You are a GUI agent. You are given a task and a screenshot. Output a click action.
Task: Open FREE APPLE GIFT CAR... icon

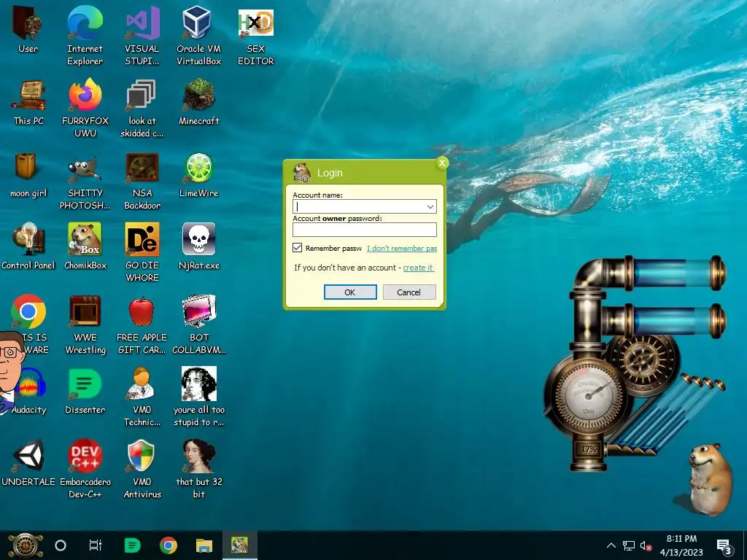click(142, 324)
